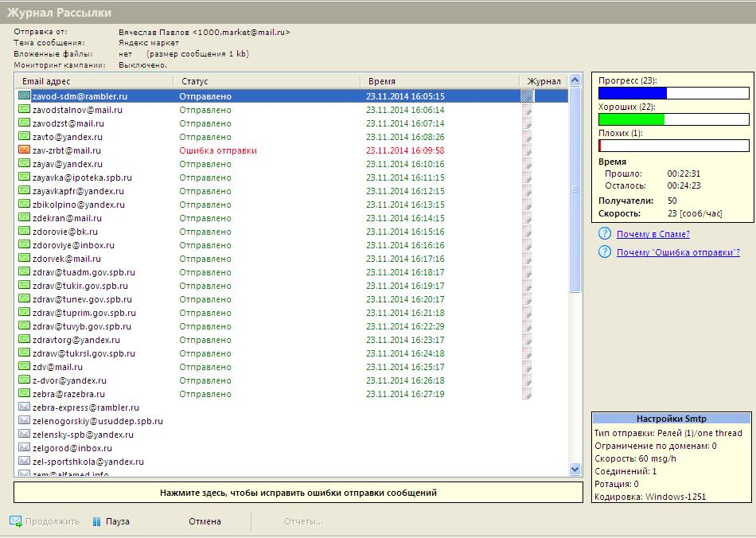The image size is (756, 538).
Task: Open log icon in zayav@yandex.ru row
Action: coord(527,164)
